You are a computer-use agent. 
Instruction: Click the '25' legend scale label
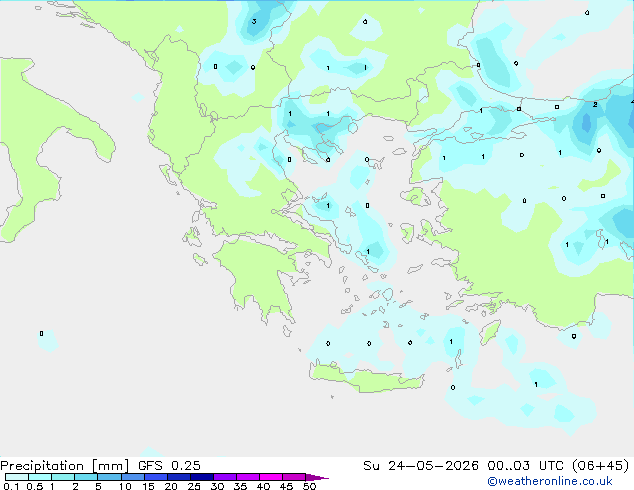coord(194,486)
